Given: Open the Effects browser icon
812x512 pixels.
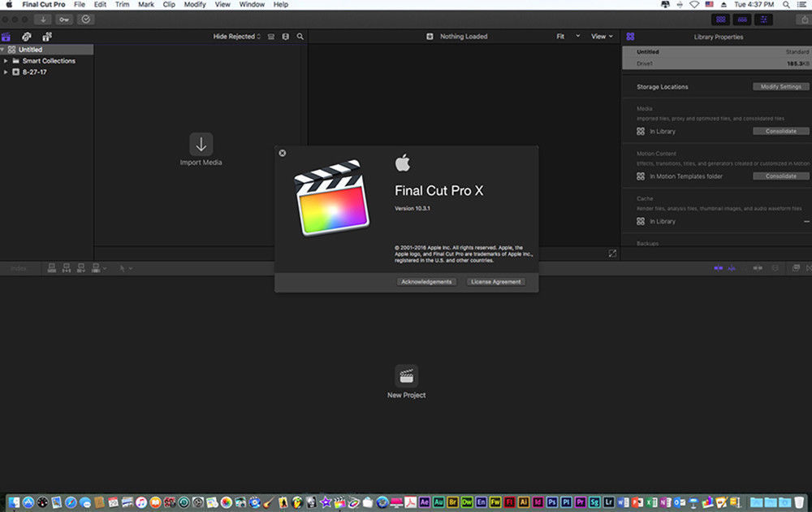Looking at the screenshot, I should 796,268.
